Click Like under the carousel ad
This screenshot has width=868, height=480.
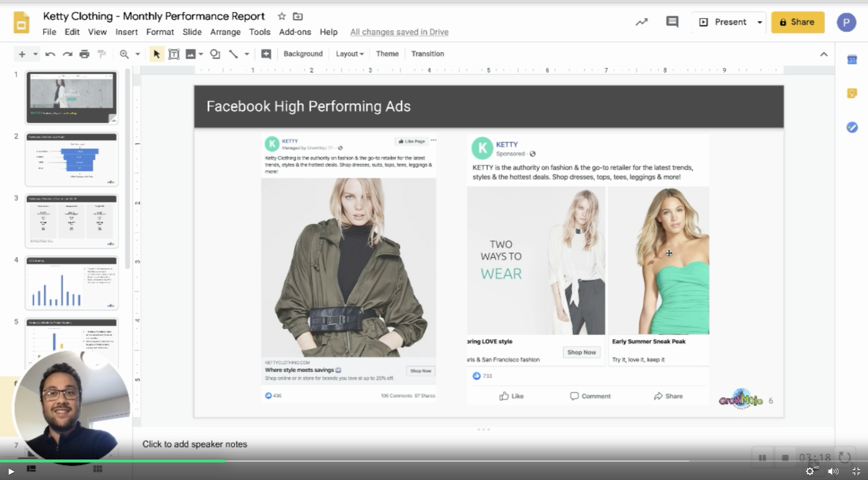click(x=511, y=396)
